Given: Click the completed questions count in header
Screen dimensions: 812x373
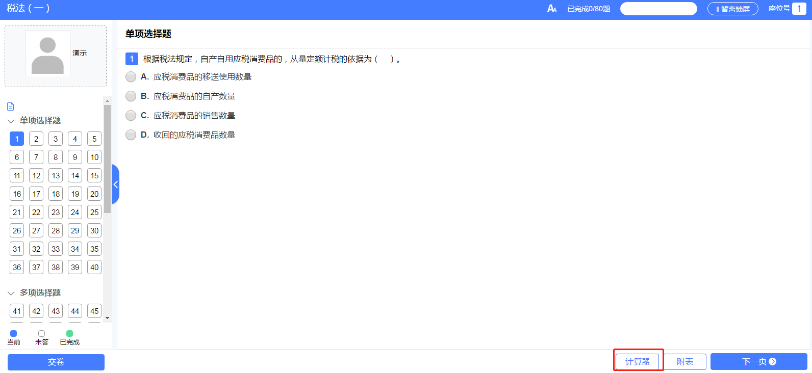Looking at the screenshot, I should click(588, 9).
